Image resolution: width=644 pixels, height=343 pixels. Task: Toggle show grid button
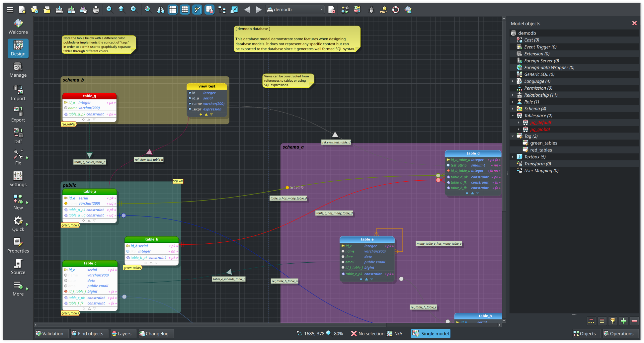[173, 10]
